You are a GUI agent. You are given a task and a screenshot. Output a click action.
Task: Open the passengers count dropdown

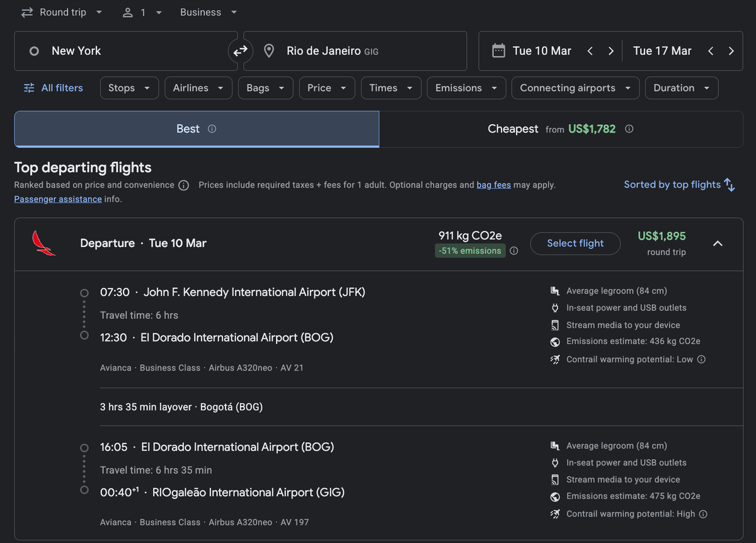coord(142,12)
